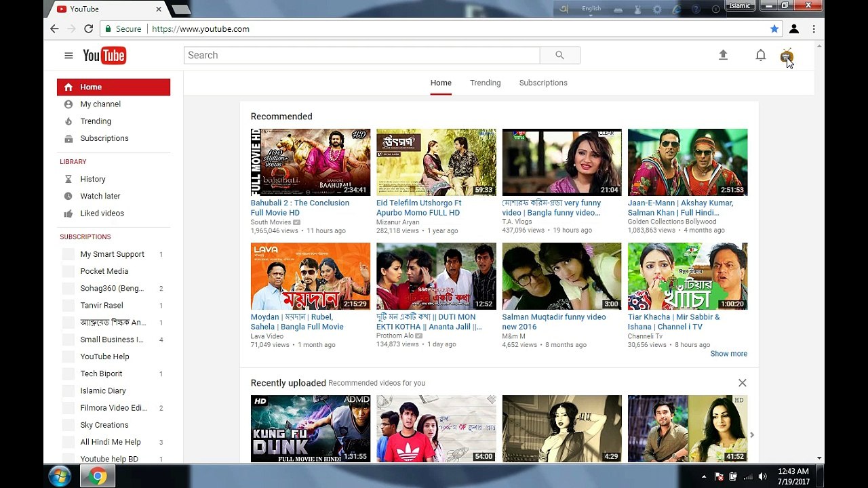Click the Chrome address bar URL
The width and height of the screenshot is (868, 488).
point(201,29)
